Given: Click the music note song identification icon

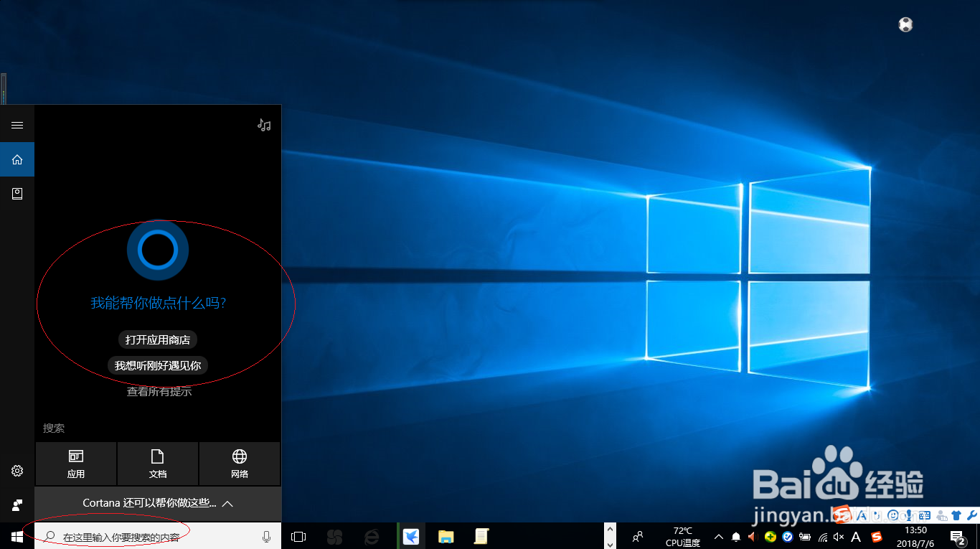Looking at the screenshot, I should (x=263, y=124).
